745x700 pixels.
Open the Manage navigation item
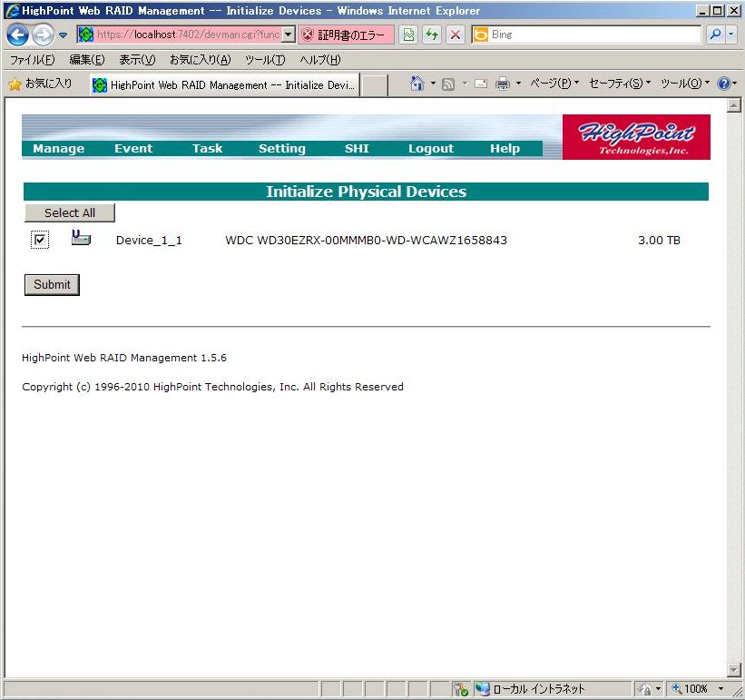[x=58, y=148]
